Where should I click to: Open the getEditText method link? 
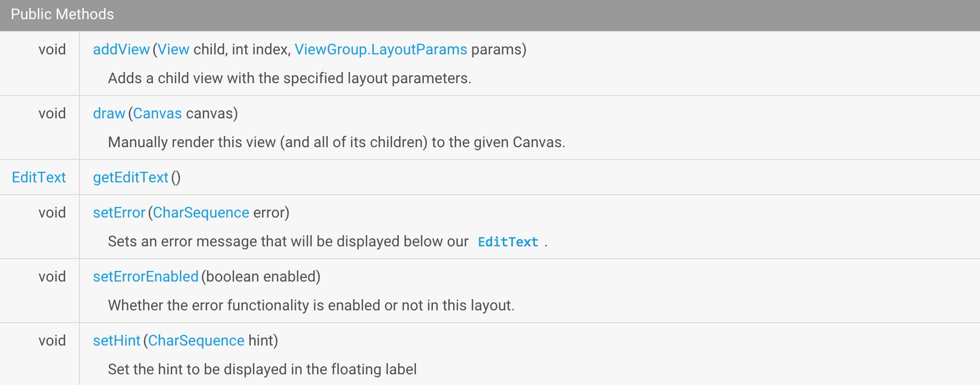click(130, 178)
